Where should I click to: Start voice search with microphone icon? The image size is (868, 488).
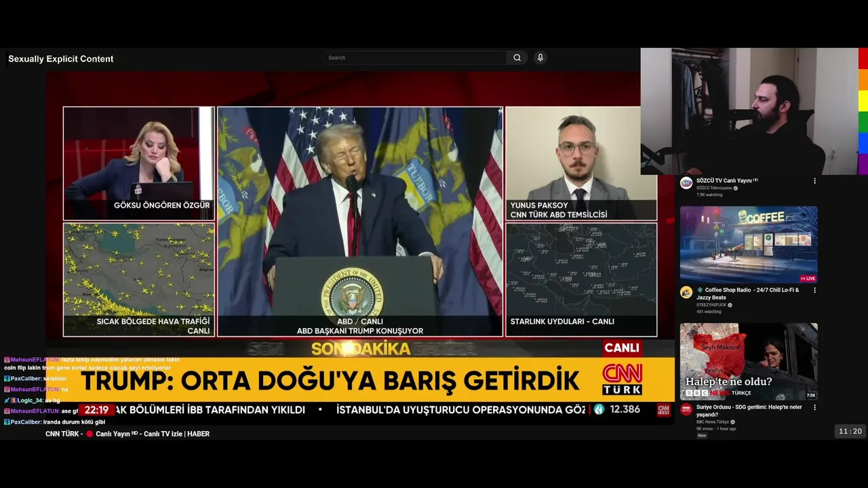tap(540, 58)
